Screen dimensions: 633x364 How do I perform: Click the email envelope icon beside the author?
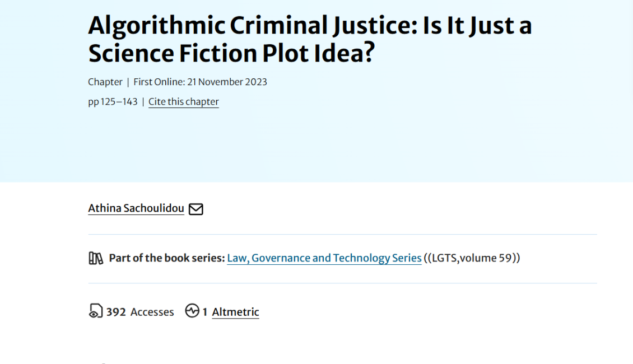tap(196, 209)
